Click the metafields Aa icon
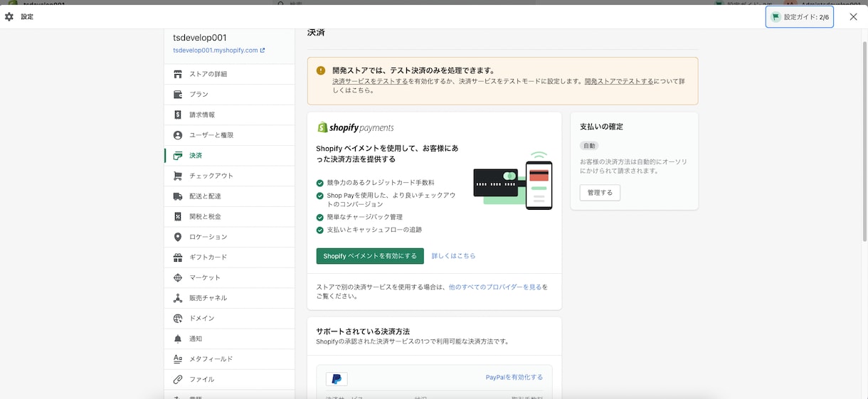The width and height of the screenshot is (868, 399). click(178, 359)
